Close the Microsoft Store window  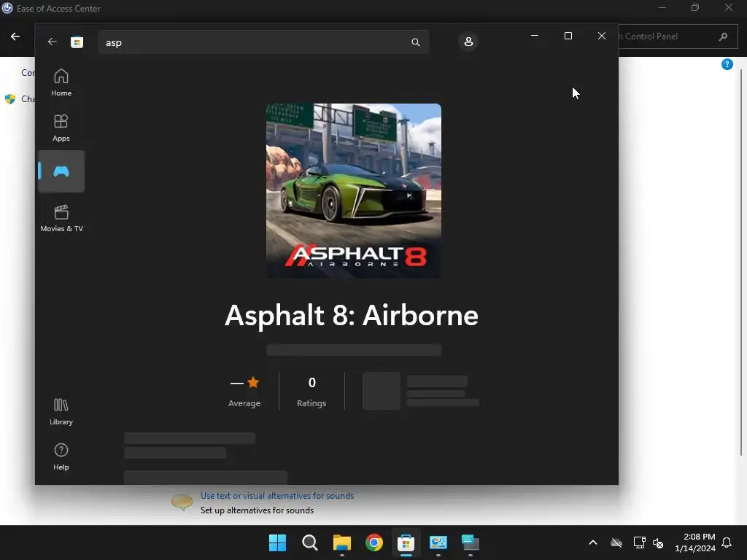coord(602,36)
